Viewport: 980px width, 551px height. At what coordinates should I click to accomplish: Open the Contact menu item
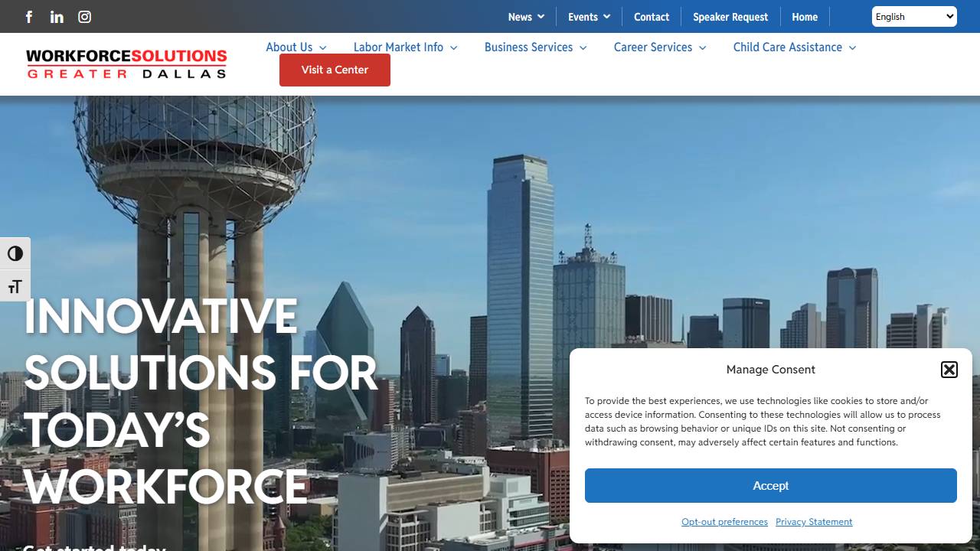(x=652, y=16)
